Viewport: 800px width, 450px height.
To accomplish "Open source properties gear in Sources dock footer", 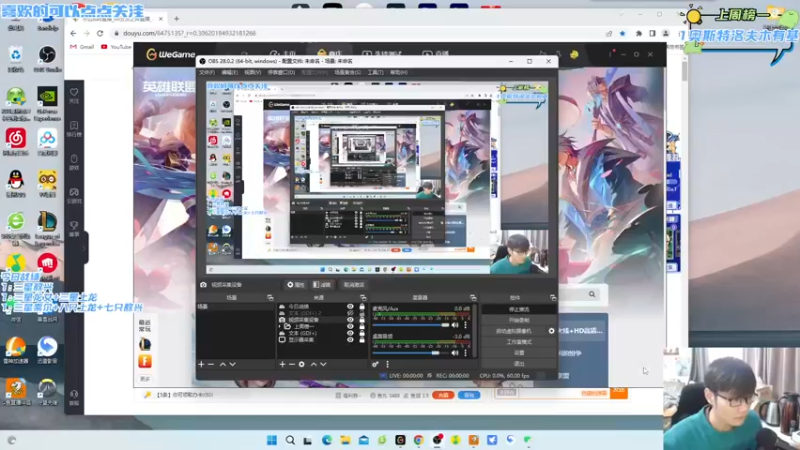I will 302,364.
